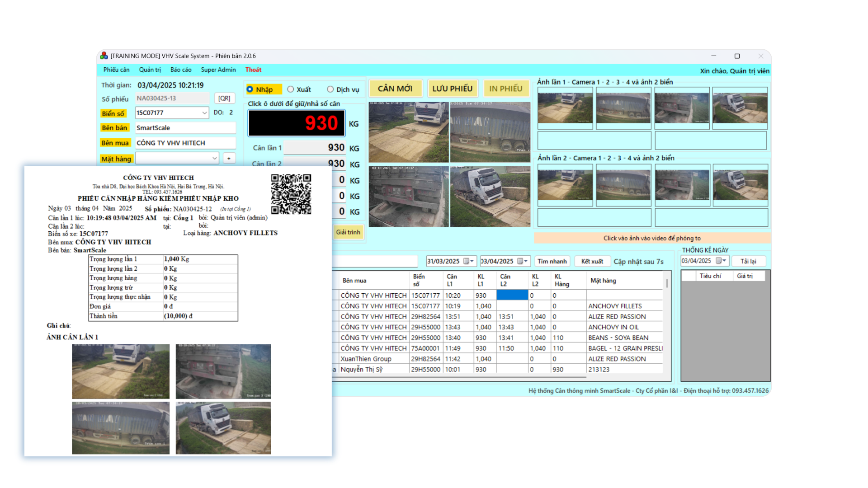Open the Super Admin menu
The width and height of the screenshot is (868, 488).
pos(218,70)
